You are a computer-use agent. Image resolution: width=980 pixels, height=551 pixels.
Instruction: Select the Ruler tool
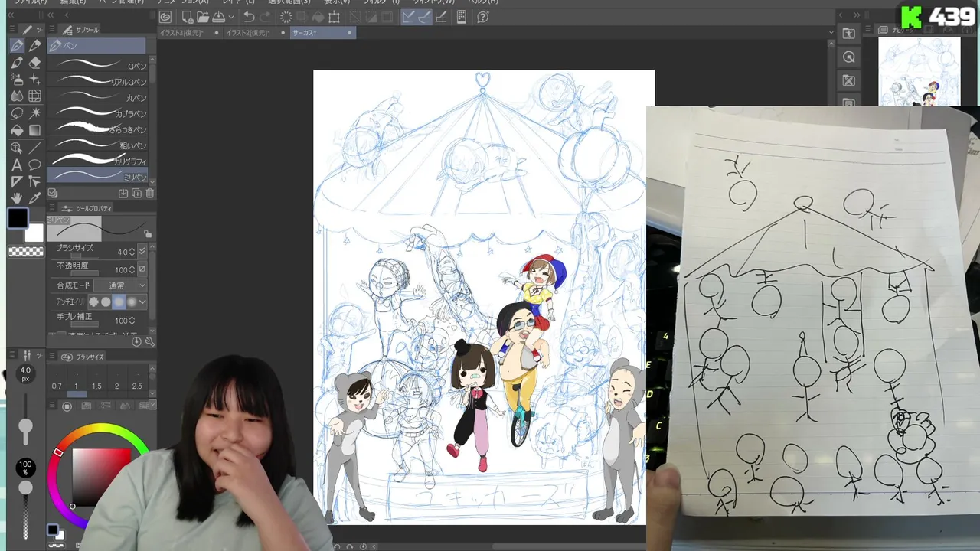[x=17, y=181]
